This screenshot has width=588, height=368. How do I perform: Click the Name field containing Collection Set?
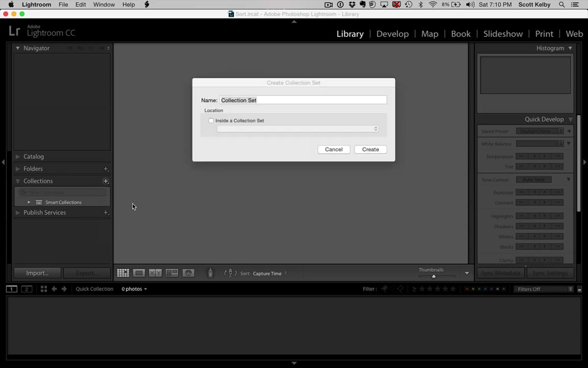(303, 100)
